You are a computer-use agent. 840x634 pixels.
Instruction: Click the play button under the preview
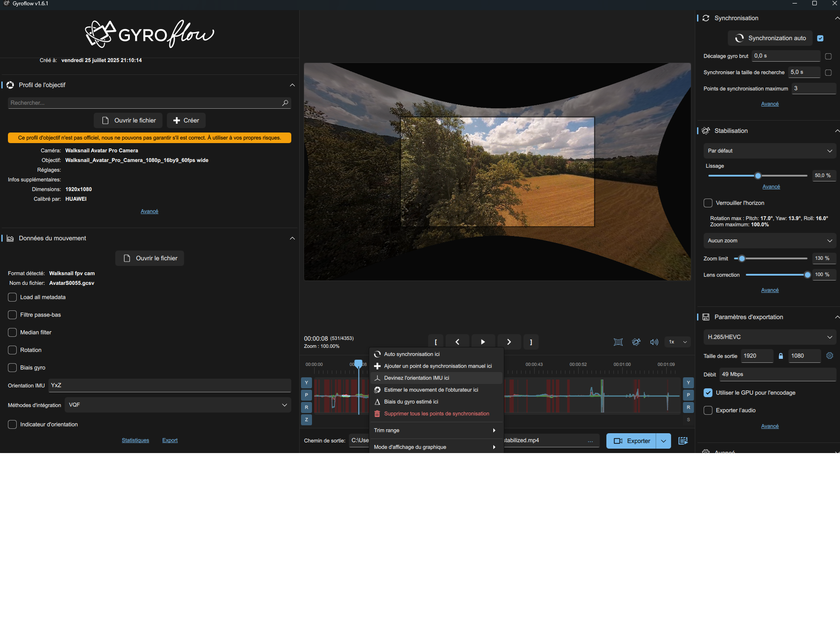(x=483, y=342)
